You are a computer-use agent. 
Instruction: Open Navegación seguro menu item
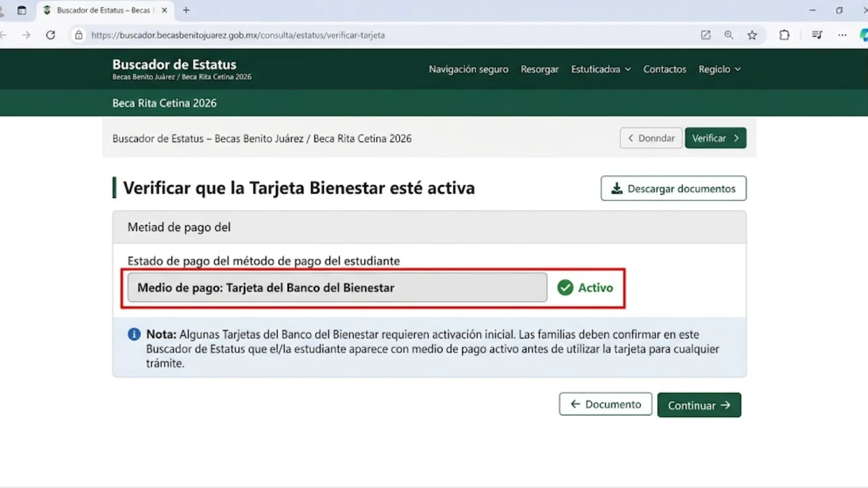point(468,69)
